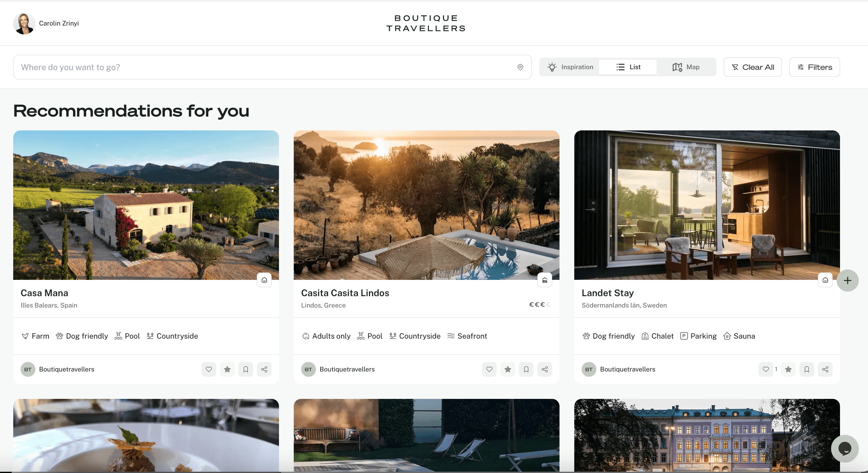Open the plated dish photo card

tap(146, 435)
